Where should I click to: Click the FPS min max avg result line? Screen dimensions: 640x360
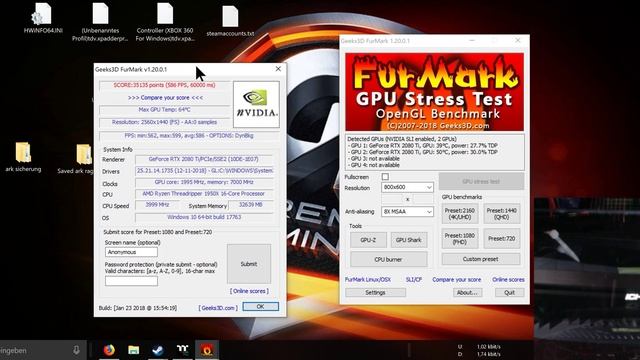coord(189,136)
